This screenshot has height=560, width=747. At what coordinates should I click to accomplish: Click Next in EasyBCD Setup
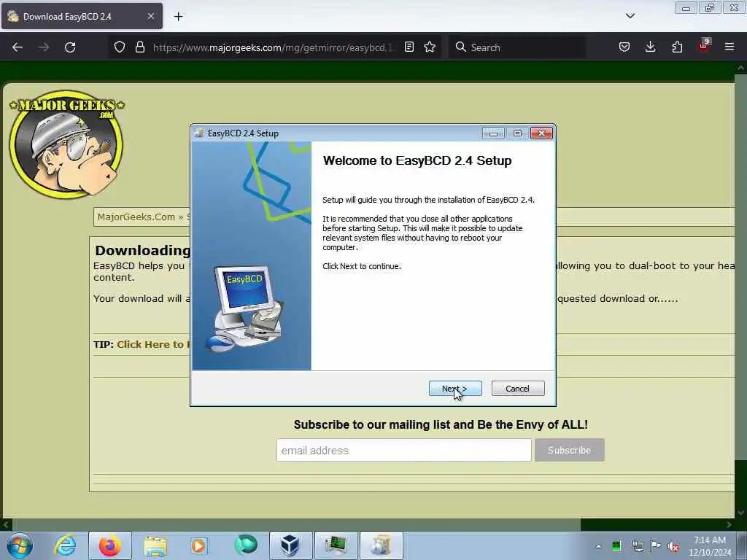point(455,389)
